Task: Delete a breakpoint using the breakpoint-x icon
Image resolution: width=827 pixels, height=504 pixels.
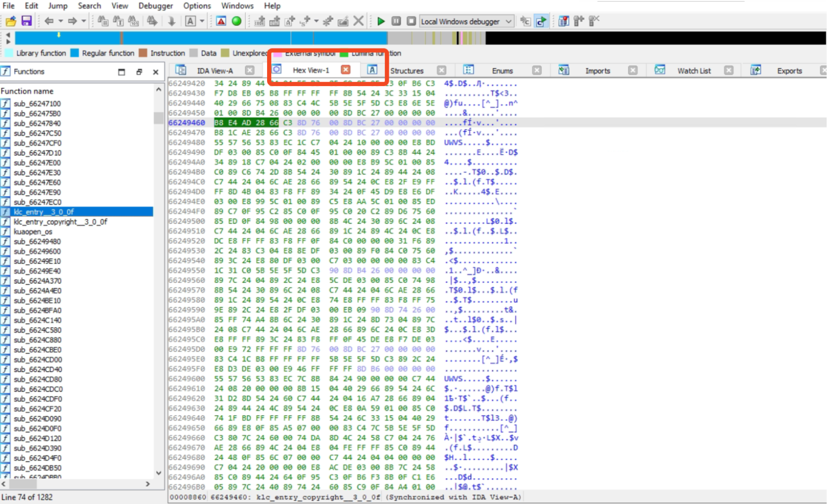Action: click(x=594, y=21)
